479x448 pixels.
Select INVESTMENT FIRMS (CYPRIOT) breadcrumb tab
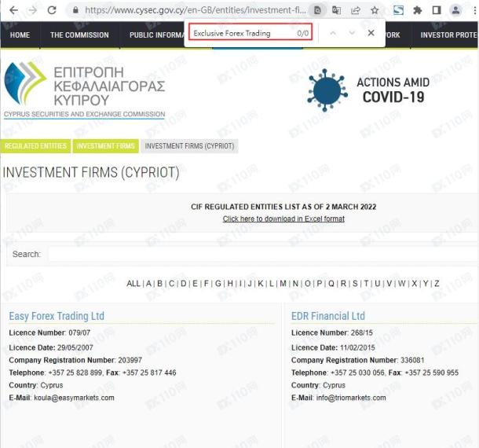(189, 146)
